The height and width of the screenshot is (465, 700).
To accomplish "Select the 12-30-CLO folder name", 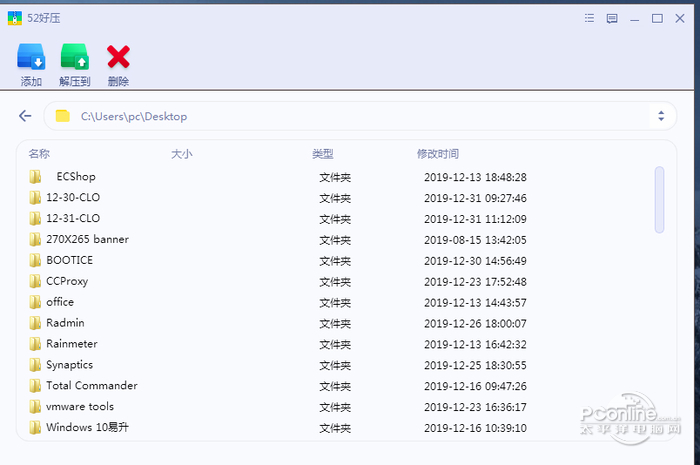I will [73, 197].
